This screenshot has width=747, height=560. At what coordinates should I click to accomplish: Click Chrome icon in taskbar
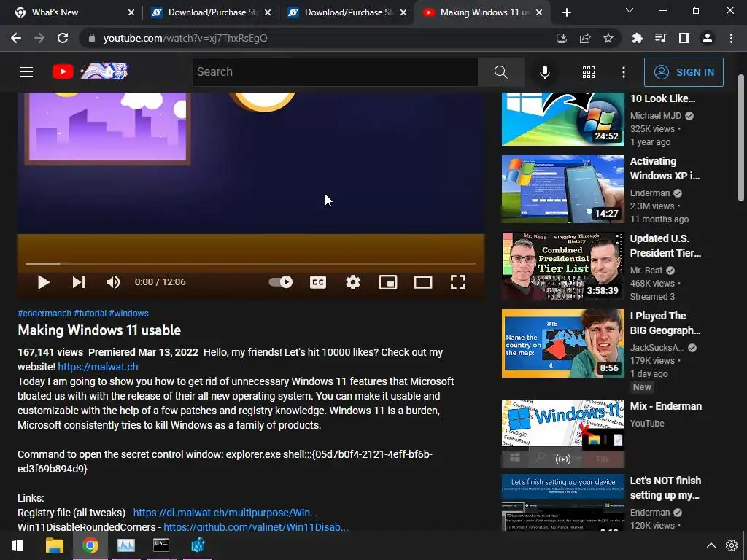(x=90, y=545)
